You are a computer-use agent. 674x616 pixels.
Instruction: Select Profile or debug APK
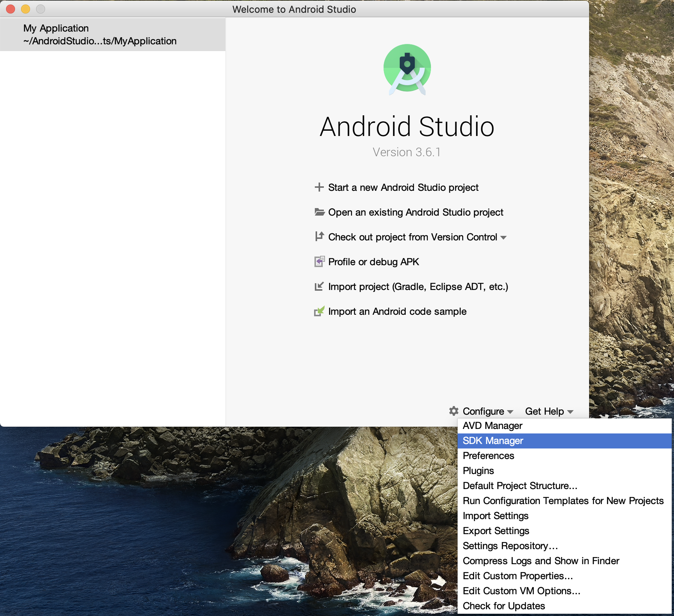click(x=373, y=262)
